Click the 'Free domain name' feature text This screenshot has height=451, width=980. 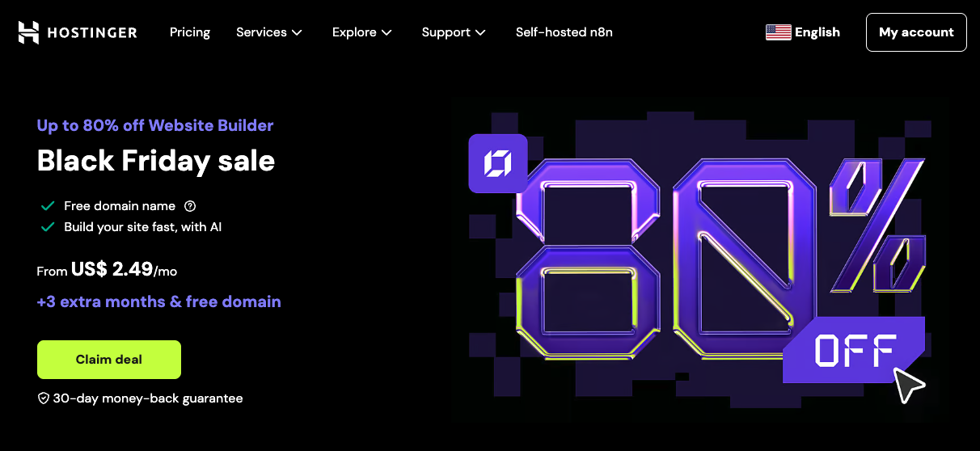pyautogui.click(x=120, y=206)
